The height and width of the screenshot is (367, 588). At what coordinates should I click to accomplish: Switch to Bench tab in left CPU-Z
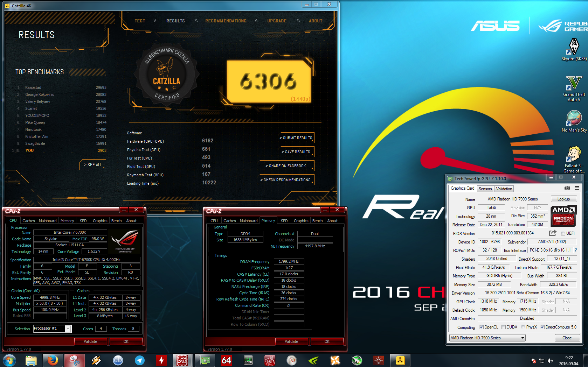click(x=116, y=221)
